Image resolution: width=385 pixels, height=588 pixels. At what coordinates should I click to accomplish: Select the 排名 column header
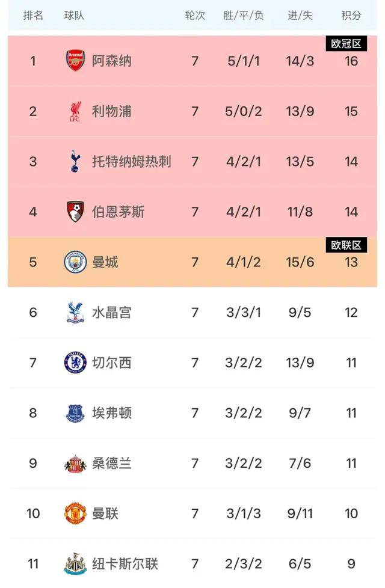[33, 16]
